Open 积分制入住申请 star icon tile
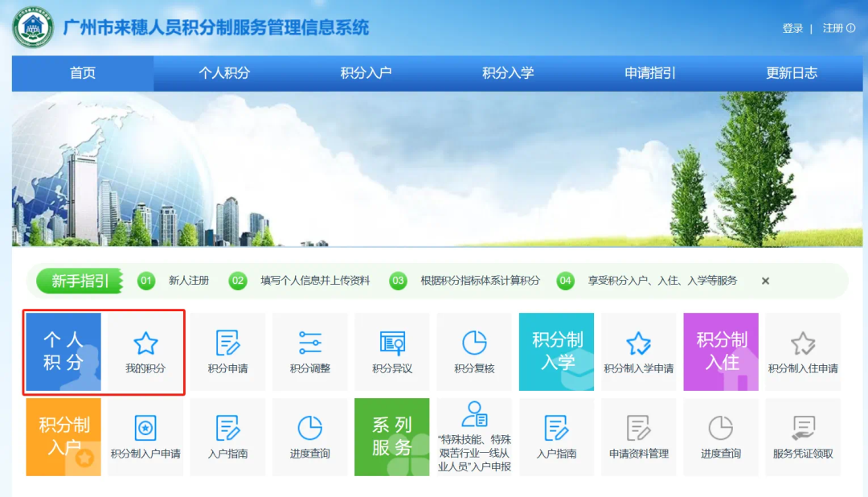Viewport: 868px width, 497px height. tap(802, 351)
